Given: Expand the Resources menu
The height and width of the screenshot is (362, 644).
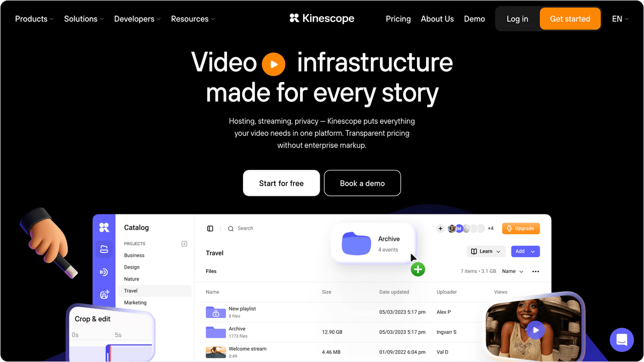Looking at the screenshot, I should tap(193, 19).
